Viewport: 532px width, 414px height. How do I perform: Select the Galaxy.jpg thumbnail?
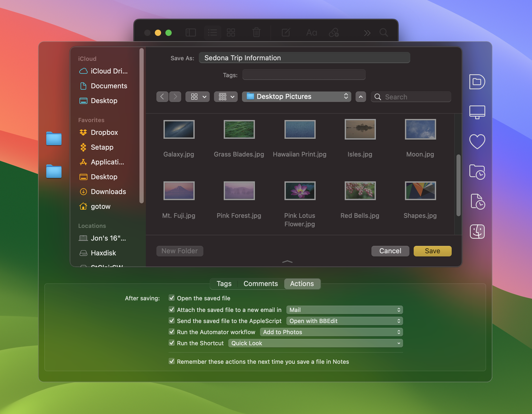click(x=179, y=129)
